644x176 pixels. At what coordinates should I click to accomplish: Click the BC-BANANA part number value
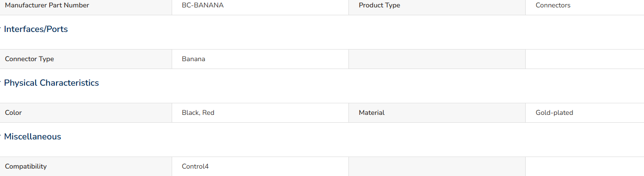pos(203,6)
